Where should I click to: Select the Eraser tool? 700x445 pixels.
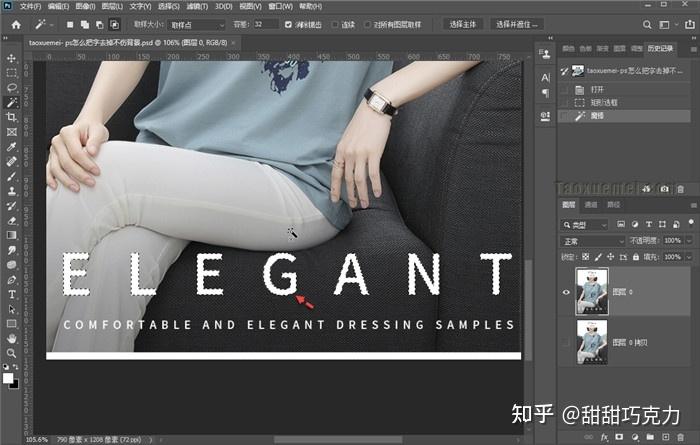[12, 220]
